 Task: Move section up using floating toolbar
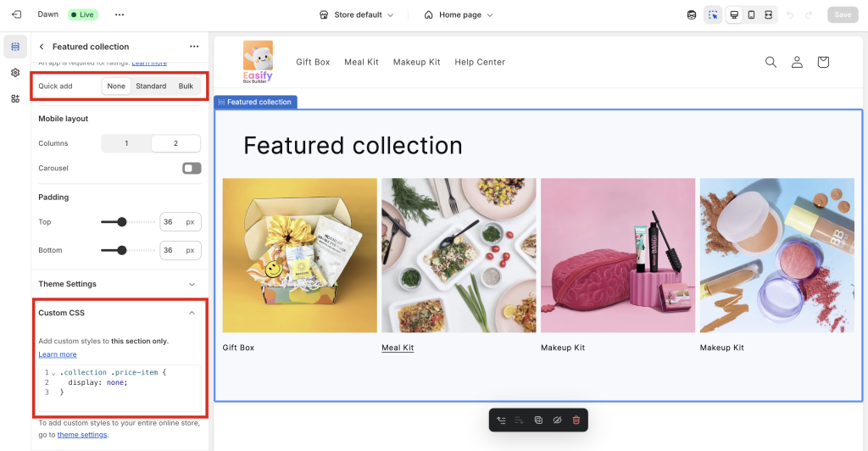coord(501,420)
